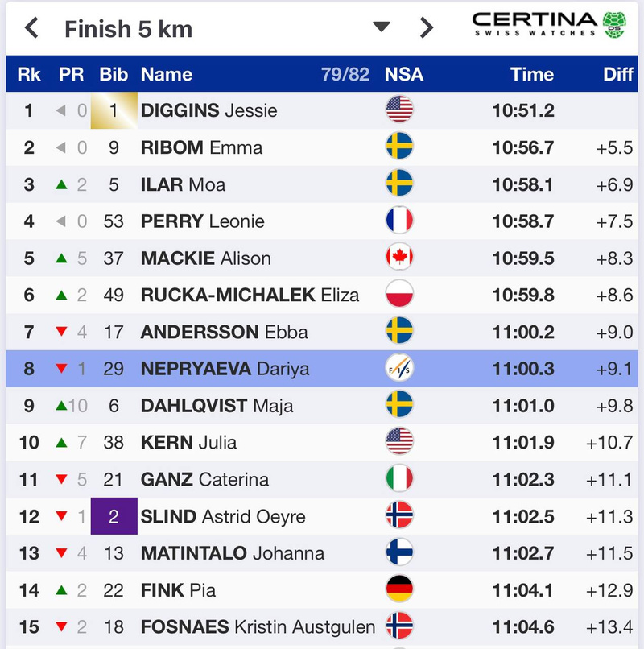Go to previous timing point arrow
Screen dimensions: 644x649
(32, 29)
